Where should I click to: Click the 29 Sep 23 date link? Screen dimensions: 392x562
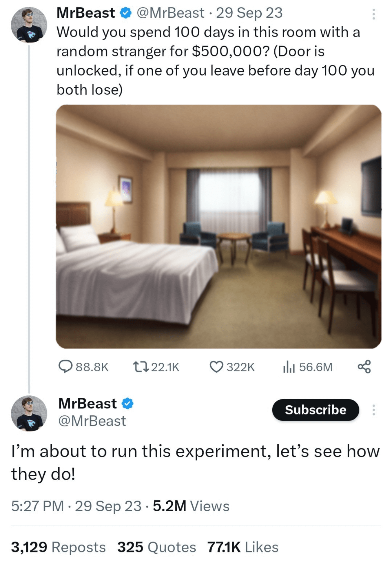point(249,13)
